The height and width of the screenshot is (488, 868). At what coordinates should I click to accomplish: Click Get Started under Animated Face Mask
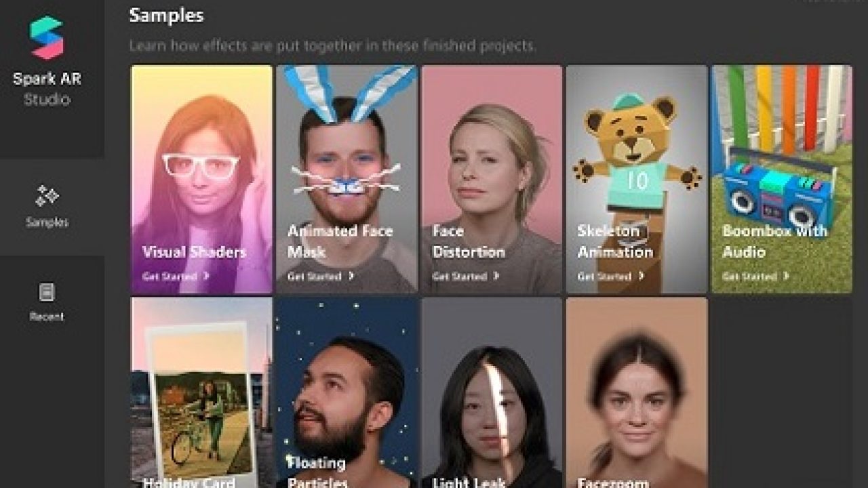(315, 277)
